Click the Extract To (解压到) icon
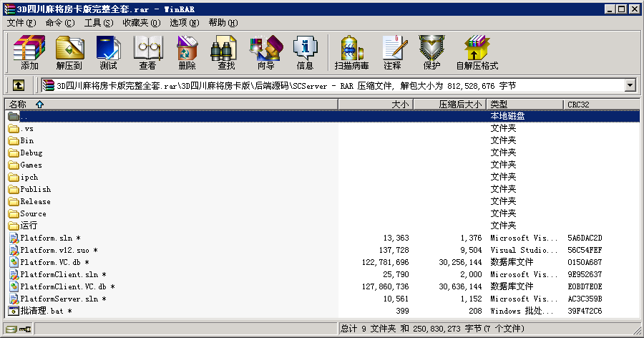 69,53
